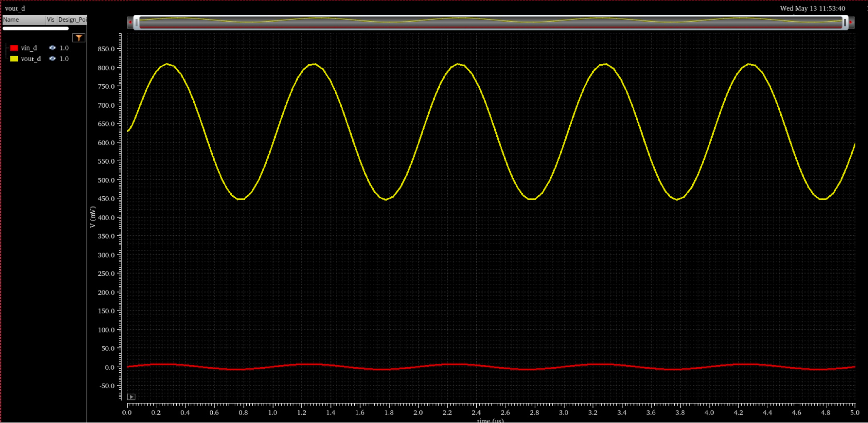The width and height of the screenshot is (868, 423).
Task: Click the 2.0 x-axis tick label
Action: click(x=418, y=413)
